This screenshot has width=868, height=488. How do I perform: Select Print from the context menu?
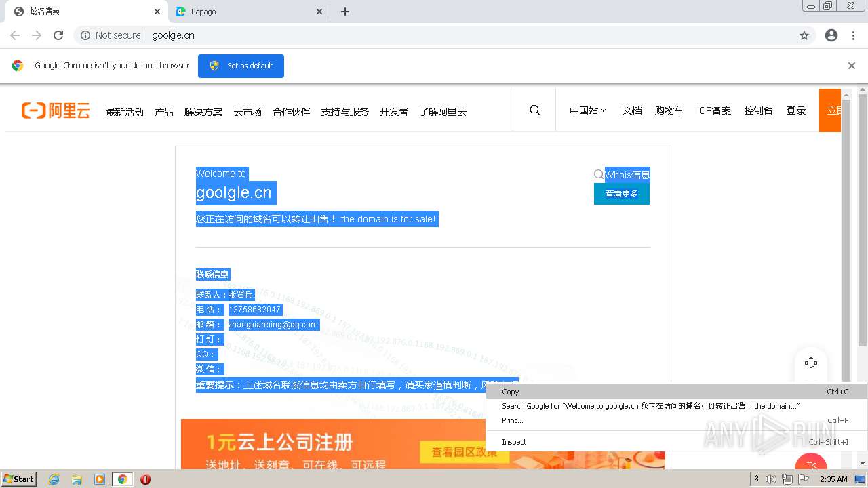pyautogui.click(x=677, y=420)
